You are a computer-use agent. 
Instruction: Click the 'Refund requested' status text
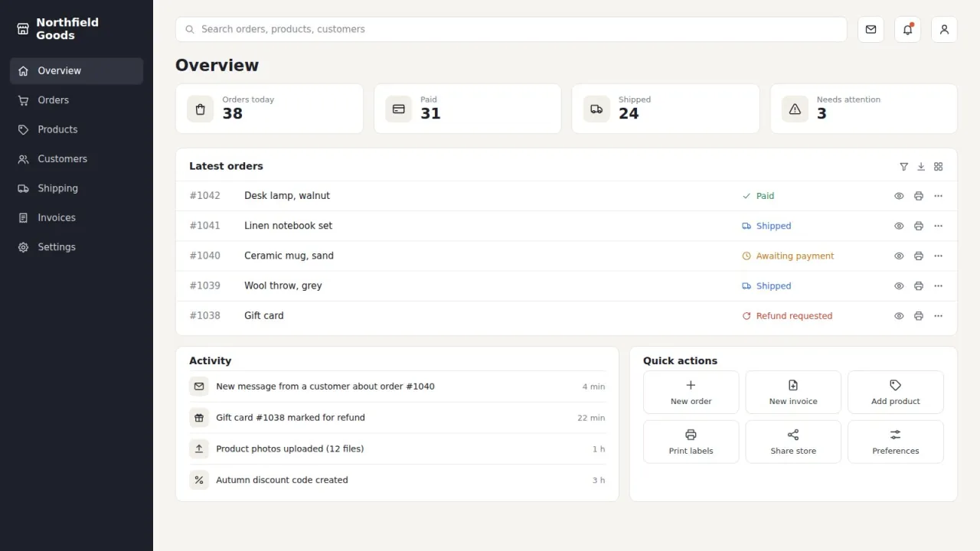coord(794,315)
